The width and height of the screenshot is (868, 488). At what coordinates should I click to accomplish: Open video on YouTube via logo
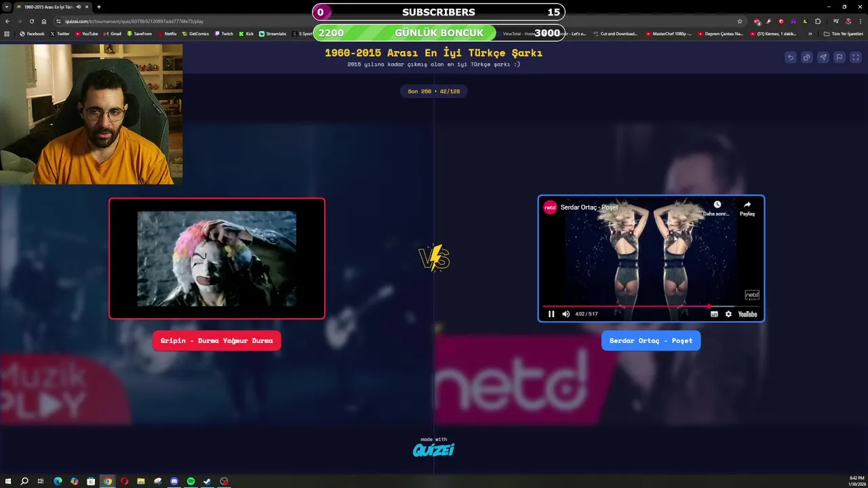pyautogui.click(x=747, y=314)
